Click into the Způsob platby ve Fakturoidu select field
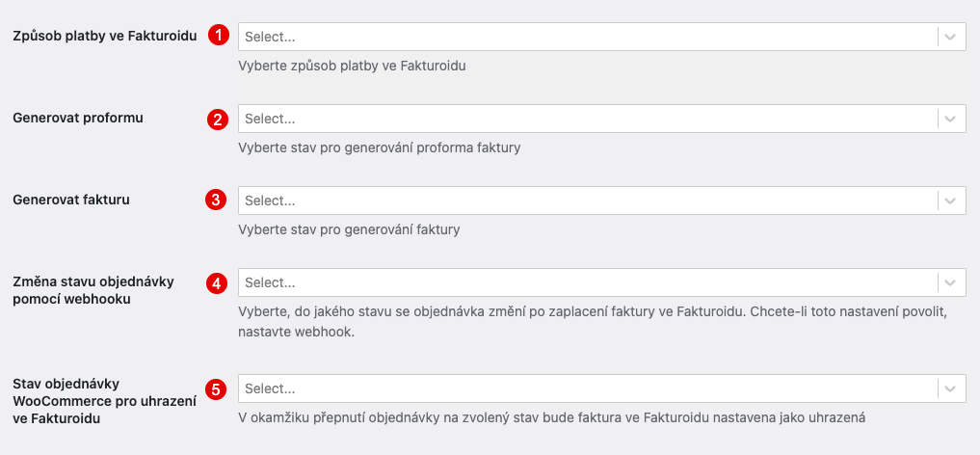The height and width of the screenshot is (455, 980). (x=602, y=37)
